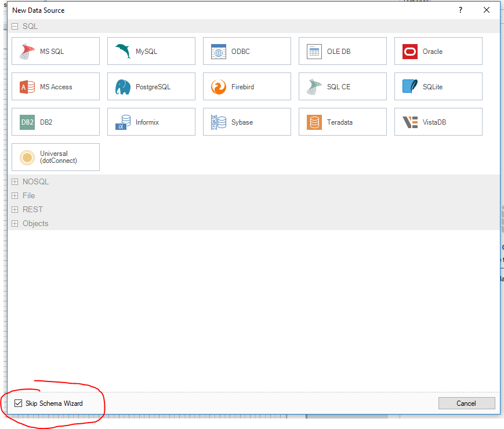504x429 pixels.
Task: Click the MS SQL label text
Action: (x=52, y=52)
